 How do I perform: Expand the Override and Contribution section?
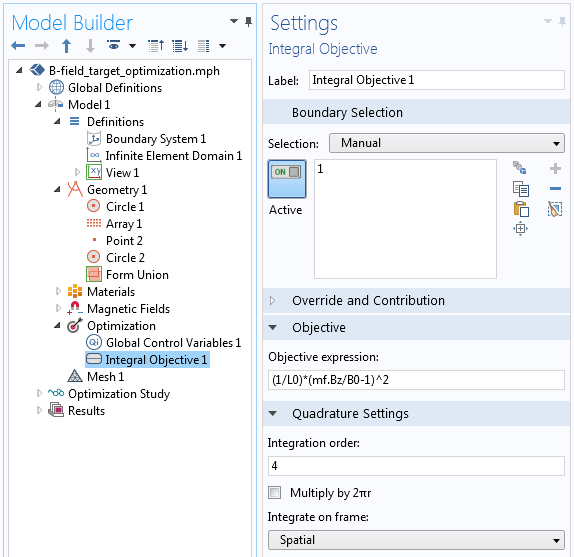click(x=272, y=301)
